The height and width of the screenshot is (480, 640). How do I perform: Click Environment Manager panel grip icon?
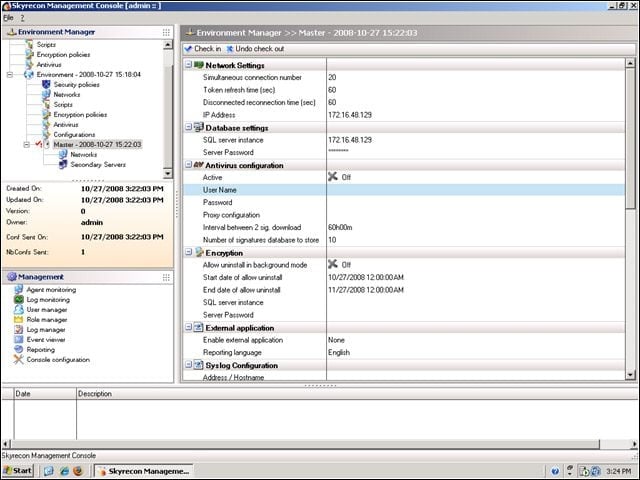[166, 32]
